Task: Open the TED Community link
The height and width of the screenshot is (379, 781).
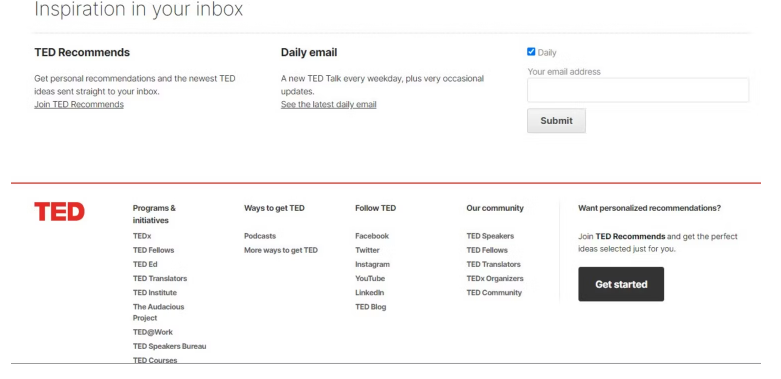Action: [x=494, y=292]
